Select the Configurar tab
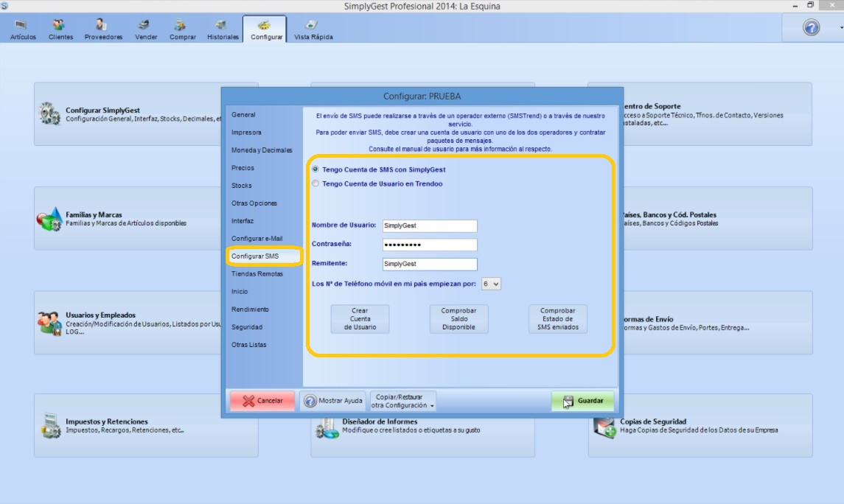844x504 pixels. point(266,29)
